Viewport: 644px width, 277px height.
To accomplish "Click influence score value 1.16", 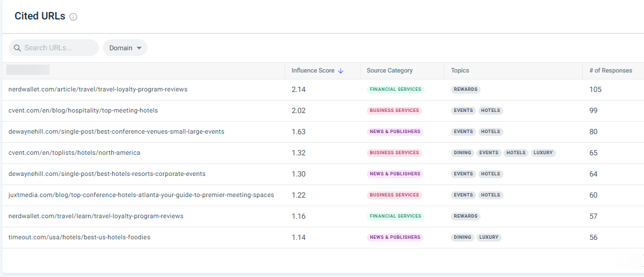I will pos(299,216).
